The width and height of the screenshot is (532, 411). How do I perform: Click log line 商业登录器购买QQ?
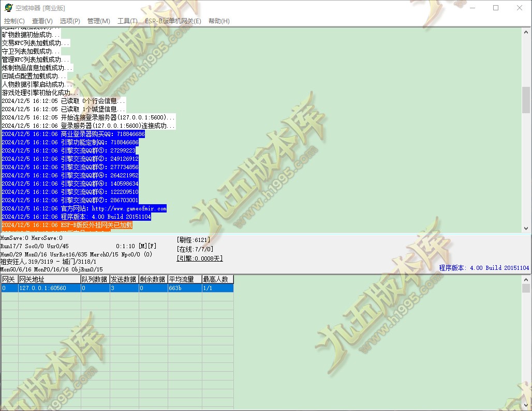tap(73, 134)
